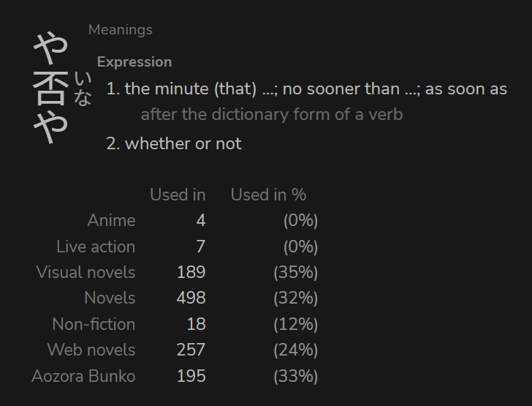This screenshot has width=532, height=406.
Task: Click the 'Used in' column header
Action: (x=178, y=195)
